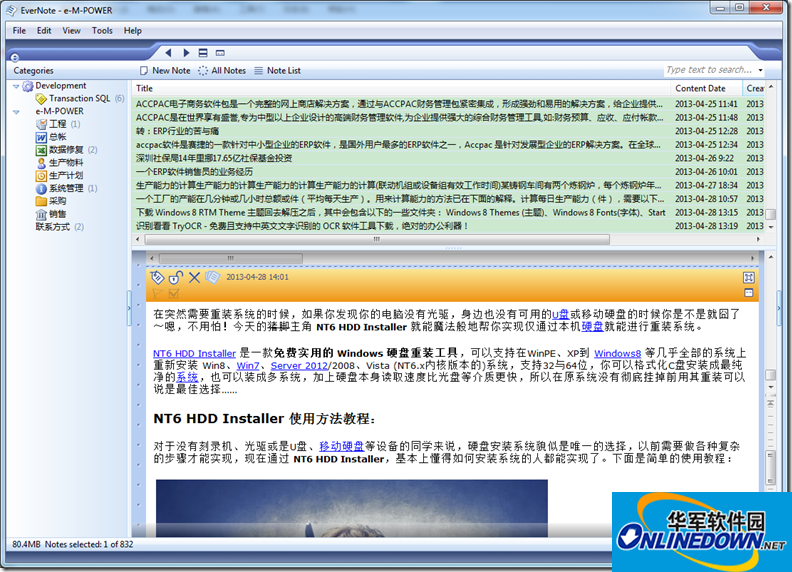Follow the U盘 hyperlink
This screenshot has height=572, width=792.
click(x=560, y=314)
